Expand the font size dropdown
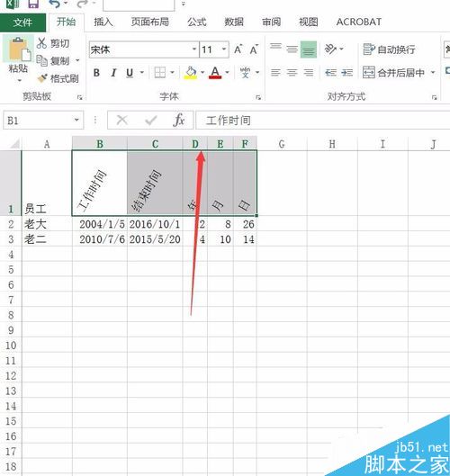 pyautogui.click(x=224, y=49)
